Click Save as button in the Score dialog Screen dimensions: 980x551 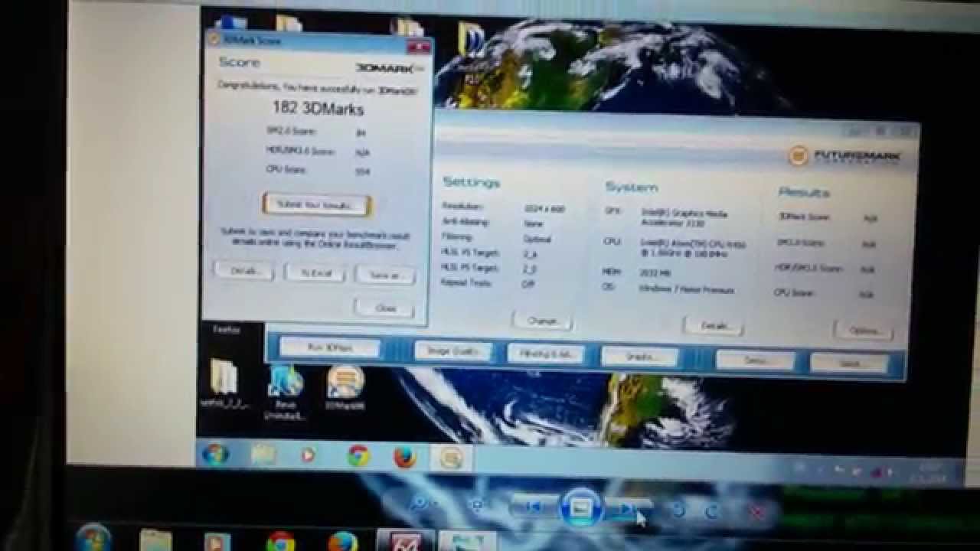click(x=385, y=275)
